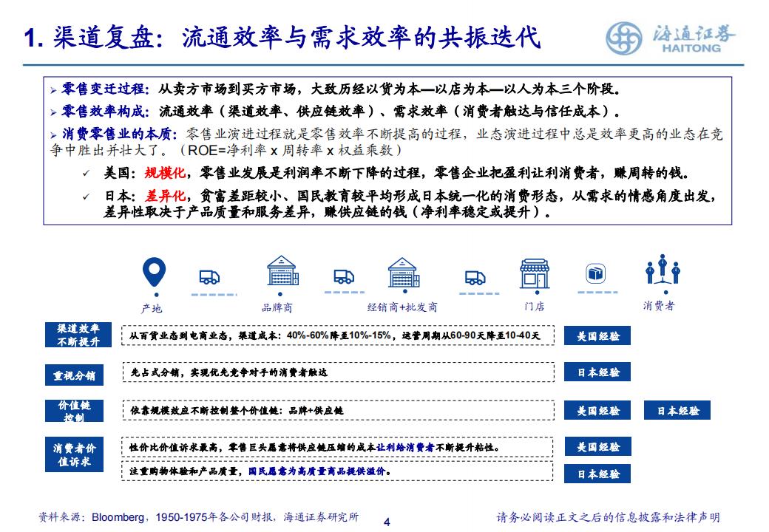769x532 pixels.
Task: Click 日本经验 beside the 先占式分销 row
Action: coord(597,372)
